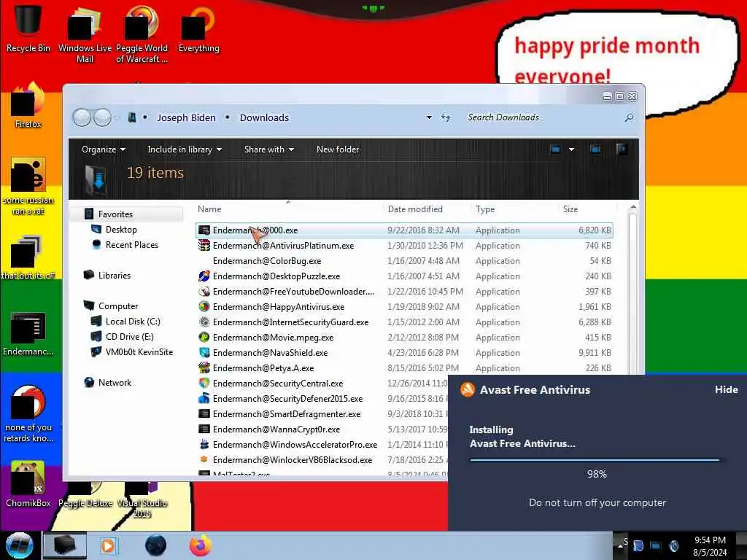The height and width of the screenshot is (560, 747).
Task: Select Favorites in the navigation pane
Action: (115, 214)
